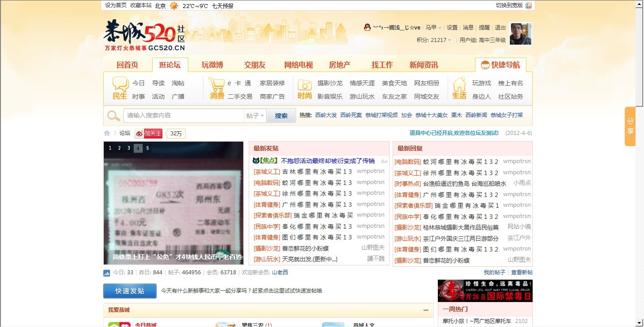Select slide 4 on the carousel indicator

138,148
